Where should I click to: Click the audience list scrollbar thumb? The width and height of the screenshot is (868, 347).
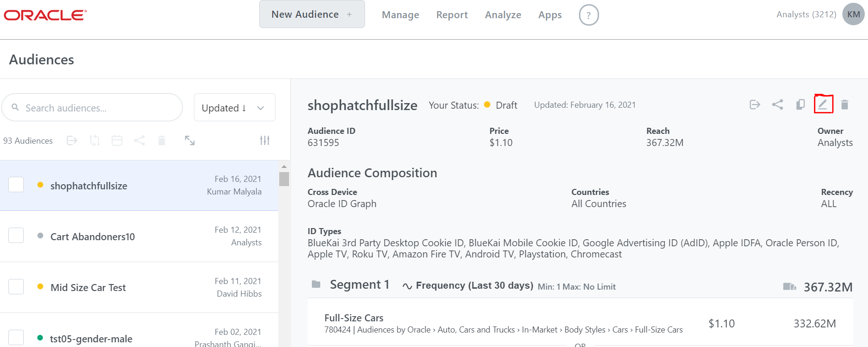(x=284, y=179)
